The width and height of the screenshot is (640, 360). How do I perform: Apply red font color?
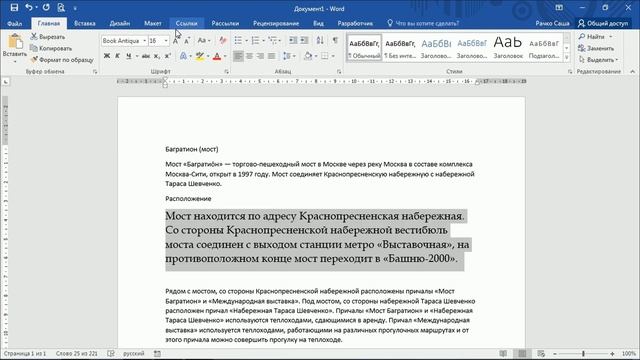(217, 56)
